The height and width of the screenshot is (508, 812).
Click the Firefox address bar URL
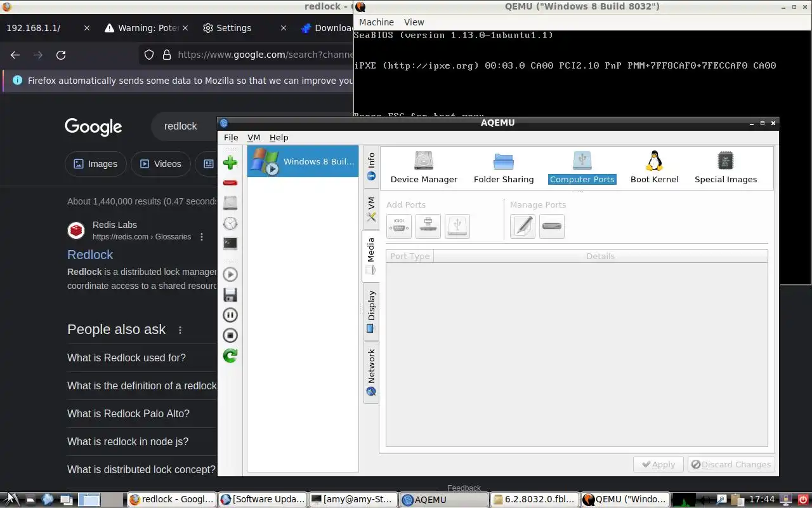coord(265,55)
